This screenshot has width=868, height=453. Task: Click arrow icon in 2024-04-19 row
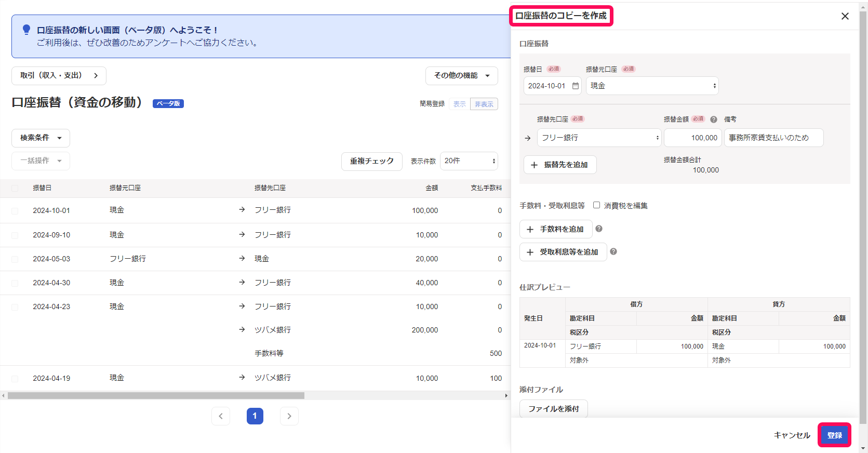tap(242, 378)
